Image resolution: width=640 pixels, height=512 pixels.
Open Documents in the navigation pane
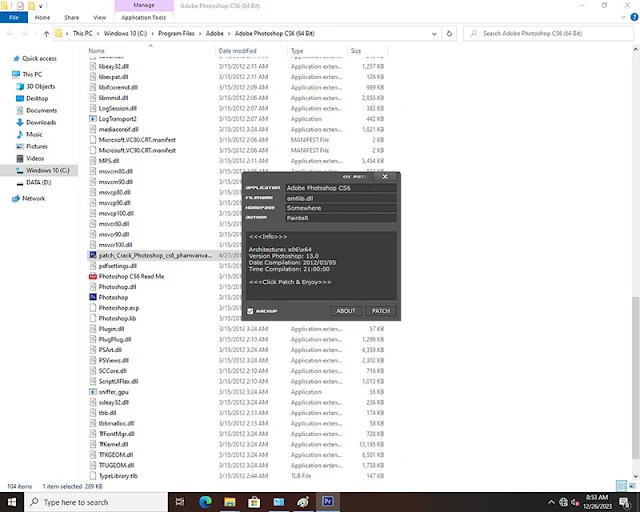tap(42, 110)
